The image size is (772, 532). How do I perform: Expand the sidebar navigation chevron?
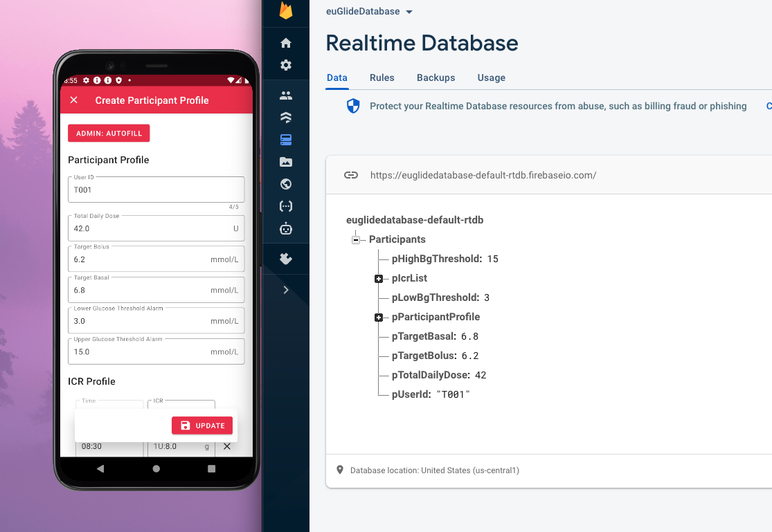click(285, 290)
